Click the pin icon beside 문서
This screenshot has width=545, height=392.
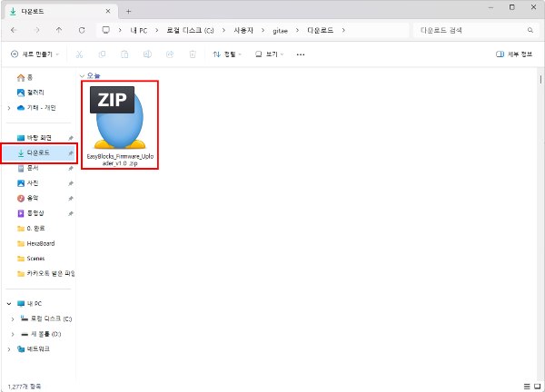click(71, 169)
